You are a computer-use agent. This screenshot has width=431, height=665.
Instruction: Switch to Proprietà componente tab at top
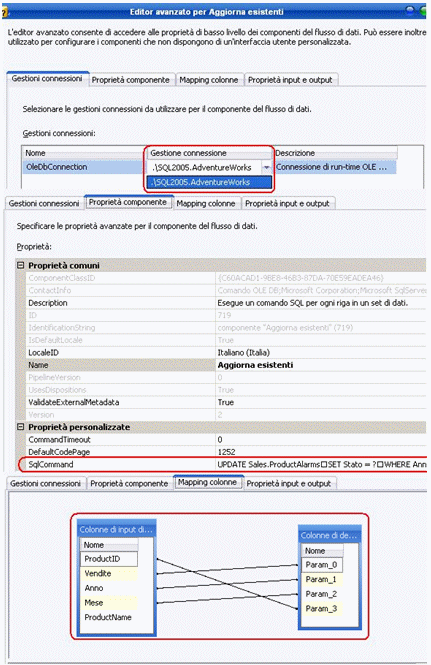point(130,80)
